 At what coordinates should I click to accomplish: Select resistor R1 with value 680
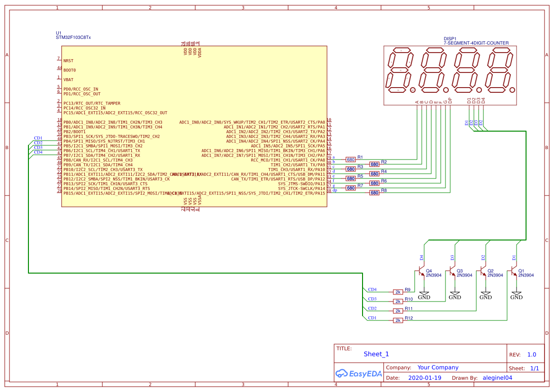(x=352, y=160)
